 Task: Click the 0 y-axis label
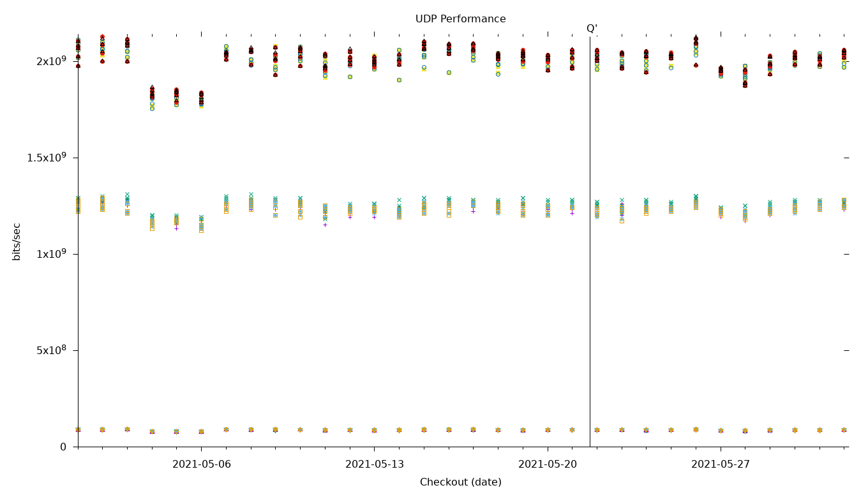click(63, 447)
